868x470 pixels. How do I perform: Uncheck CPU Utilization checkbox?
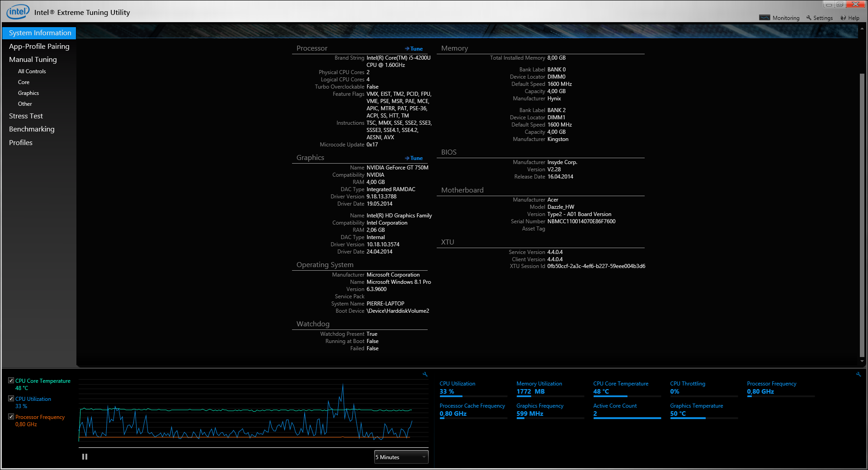[11, 399]
